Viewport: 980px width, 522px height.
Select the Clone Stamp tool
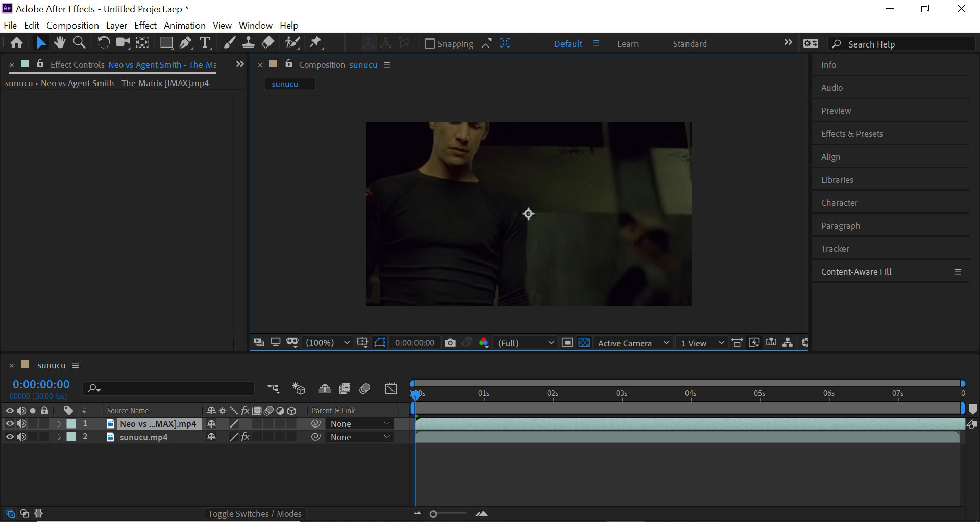[248, 43]
